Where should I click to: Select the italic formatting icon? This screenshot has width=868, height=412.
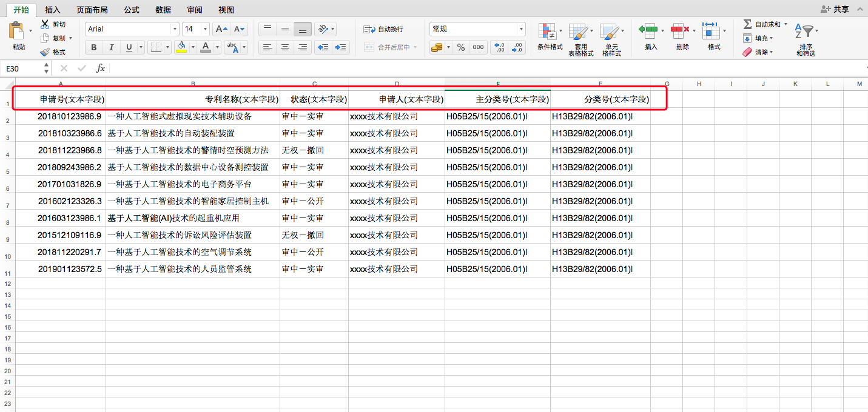pyautogui.click(x=110, y=47)
